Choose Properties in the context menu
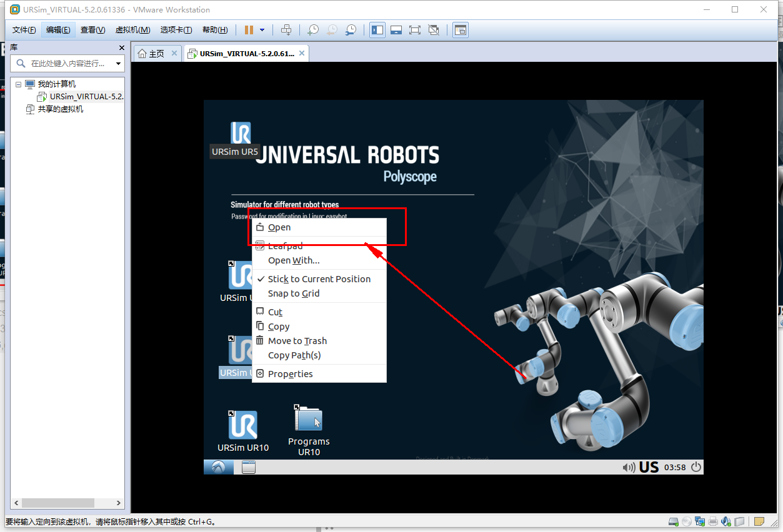Image resolution: width=783 pixels, height=532 pixels. pos(319,374)
